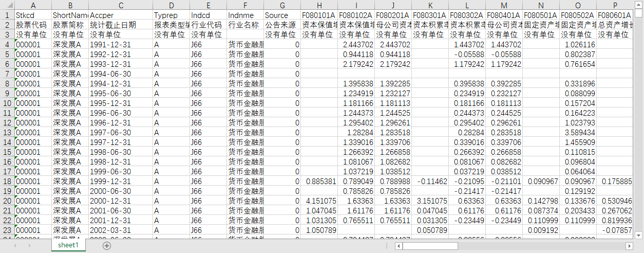Select row 1 header

(7, 15)
